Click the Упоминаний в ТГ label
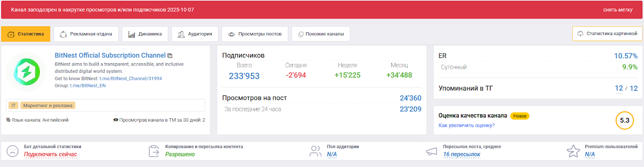 [x=465, y=88]
